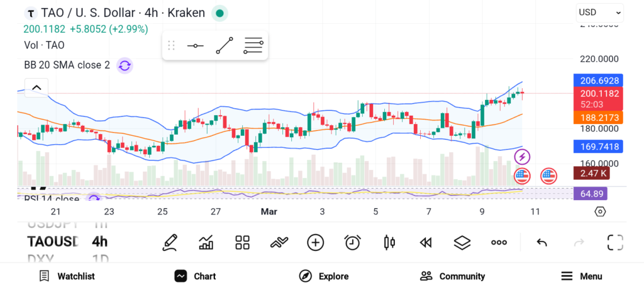Image resolution: width=644 pixels, height=290 pixels.
Task: Switch to the Watchlist tab
Action: pos(67,276)
